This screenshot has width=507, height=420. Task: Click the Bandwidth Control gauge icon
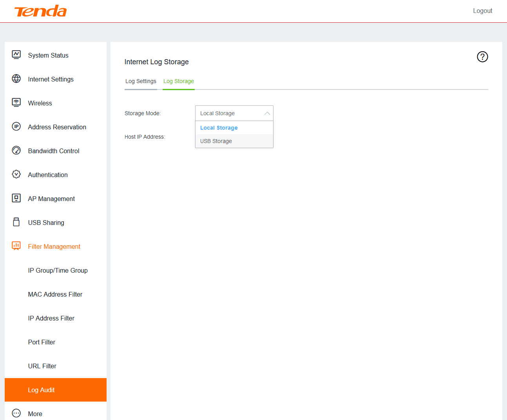coord(16,150)
